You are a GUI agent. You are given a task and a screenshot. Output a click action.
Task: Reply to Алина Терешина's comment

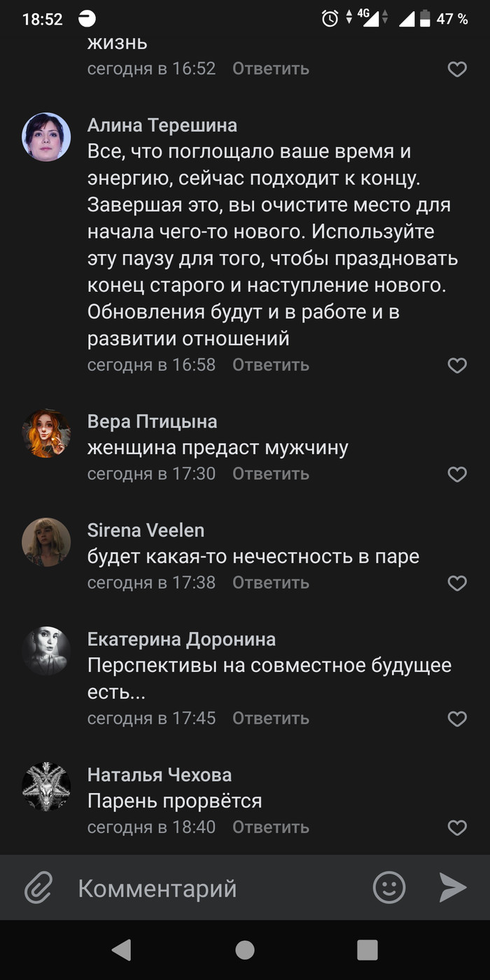click(x=271, y=365)
